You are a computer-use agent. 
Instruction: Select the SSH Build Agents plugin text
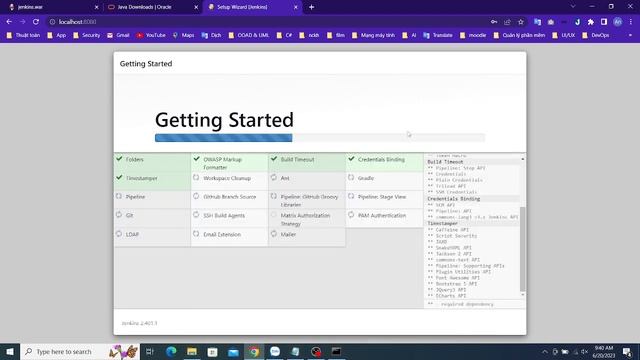pos(224,216)
